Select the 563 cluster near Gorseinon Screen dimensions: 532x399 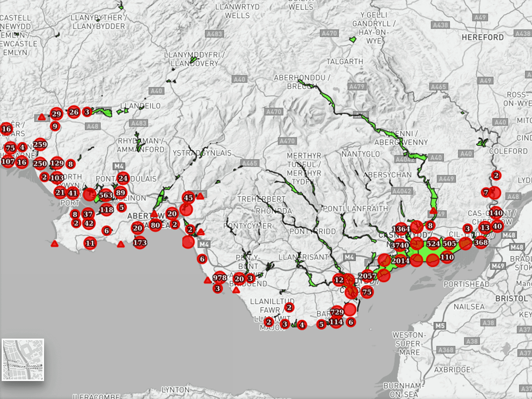coord(106,195)
